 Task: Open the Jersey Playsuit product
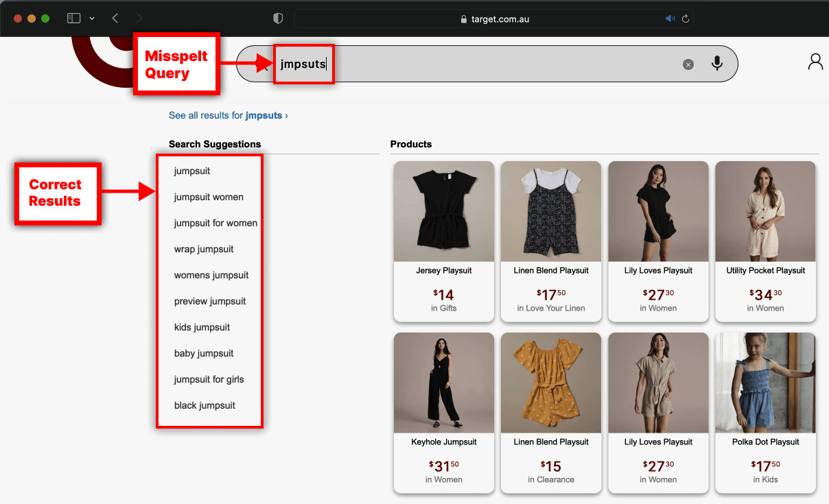tap(443, 241)
